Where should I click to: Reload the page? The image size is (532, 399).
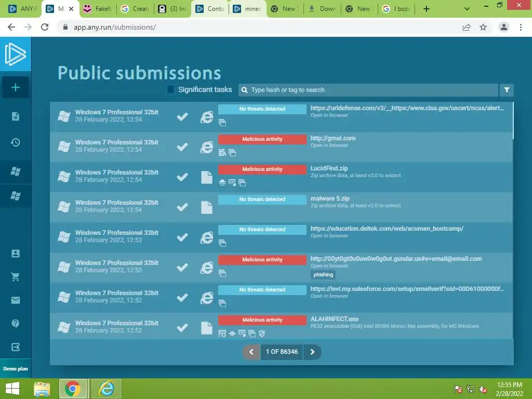point(45,27)
